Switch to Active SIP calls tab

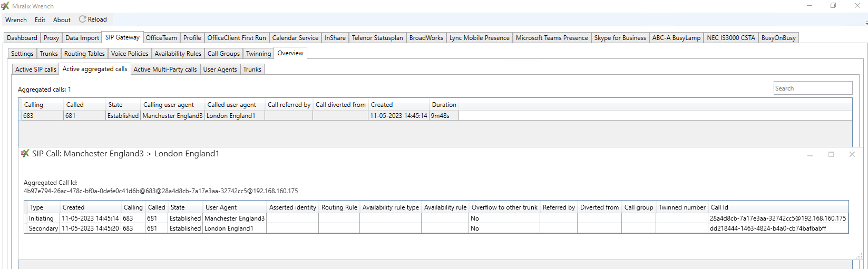(x=36, y=69)
